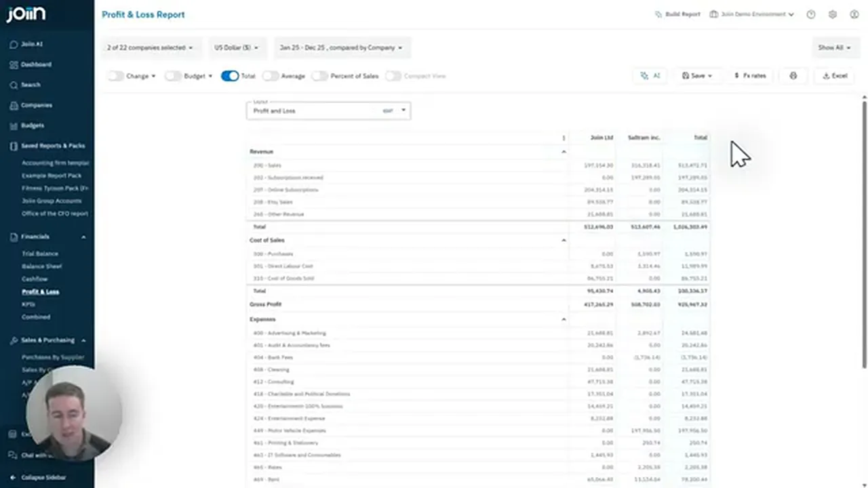Open the Change options arrow
This screenshot has width=868, height=488.
pos(153,76)
